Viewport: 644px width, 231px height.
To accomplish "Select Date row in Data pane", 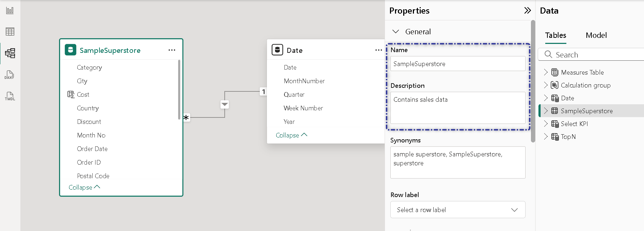I will [591, 98].
